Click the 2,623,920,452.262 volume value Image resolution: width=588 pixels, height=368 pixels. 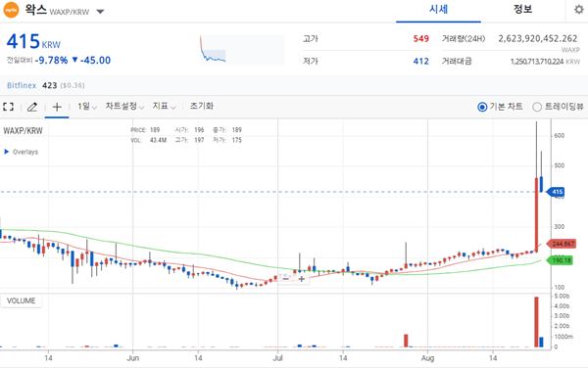(537, 38)
